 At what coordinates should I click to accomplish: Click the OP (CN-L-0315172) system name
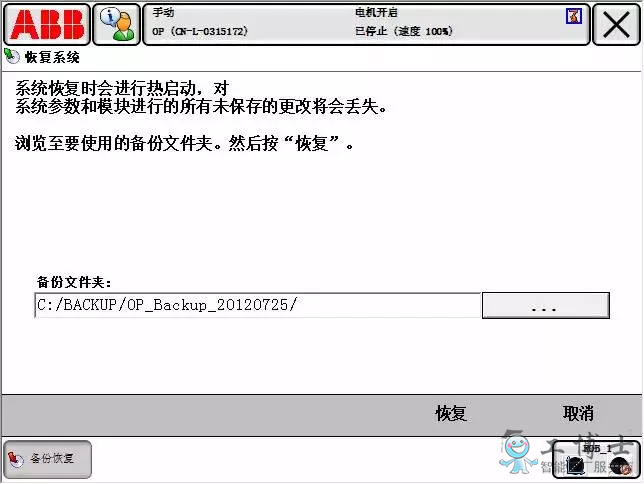pyautogui.click(x=200, y=31)
